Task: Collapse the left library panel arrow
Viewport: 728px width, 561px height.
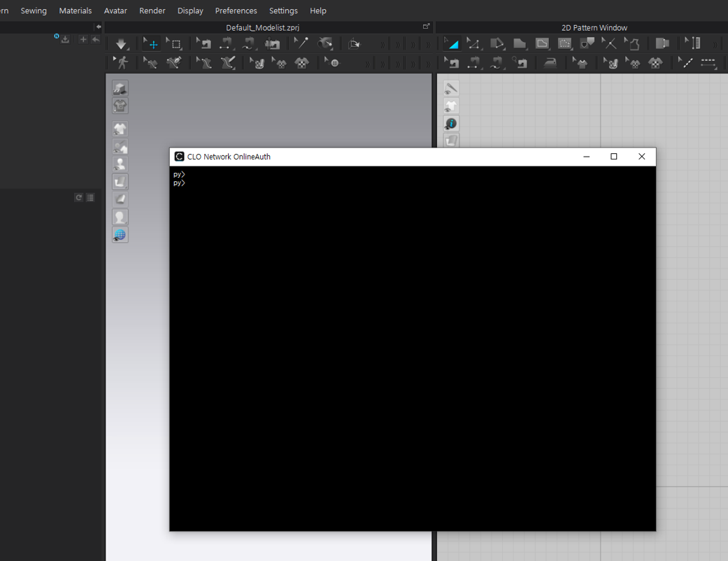Action: point(98,27)
